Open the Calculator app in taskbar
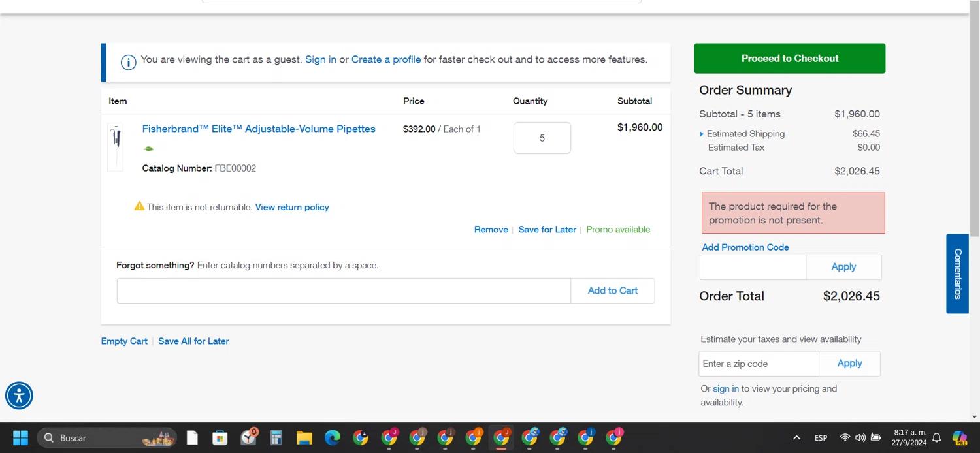 (x=276, y=438)
